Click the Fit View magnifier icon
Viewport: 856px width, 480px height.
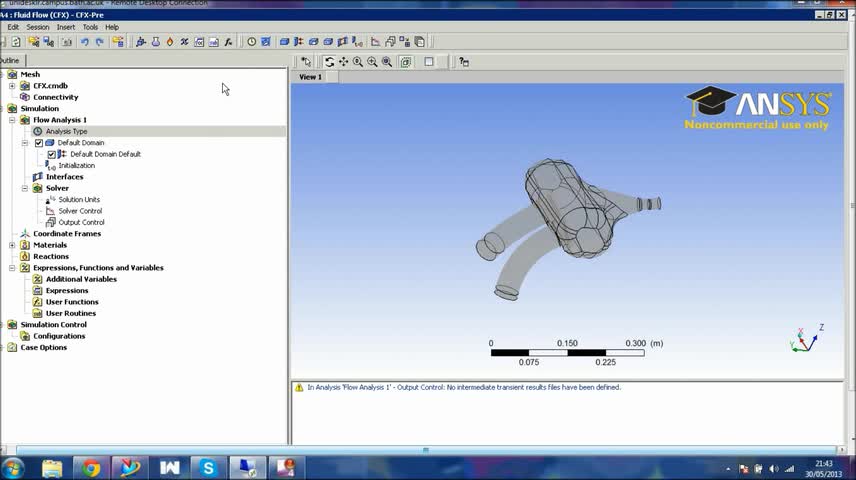[x=387, y=62]
